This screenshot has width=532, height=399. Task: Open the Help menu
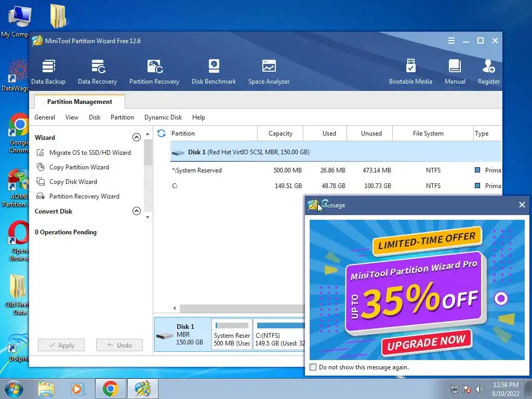(x=198, y=117)
